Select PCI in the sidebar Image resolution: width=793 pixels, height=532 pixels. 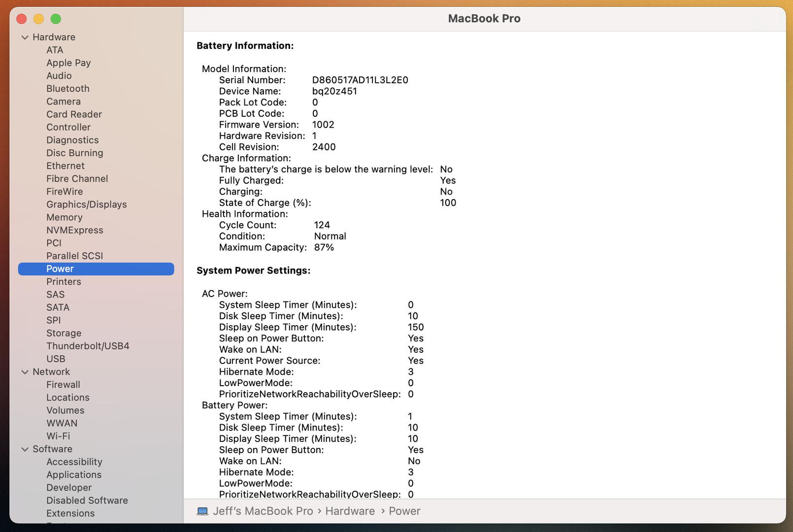[x=54, y=243]
